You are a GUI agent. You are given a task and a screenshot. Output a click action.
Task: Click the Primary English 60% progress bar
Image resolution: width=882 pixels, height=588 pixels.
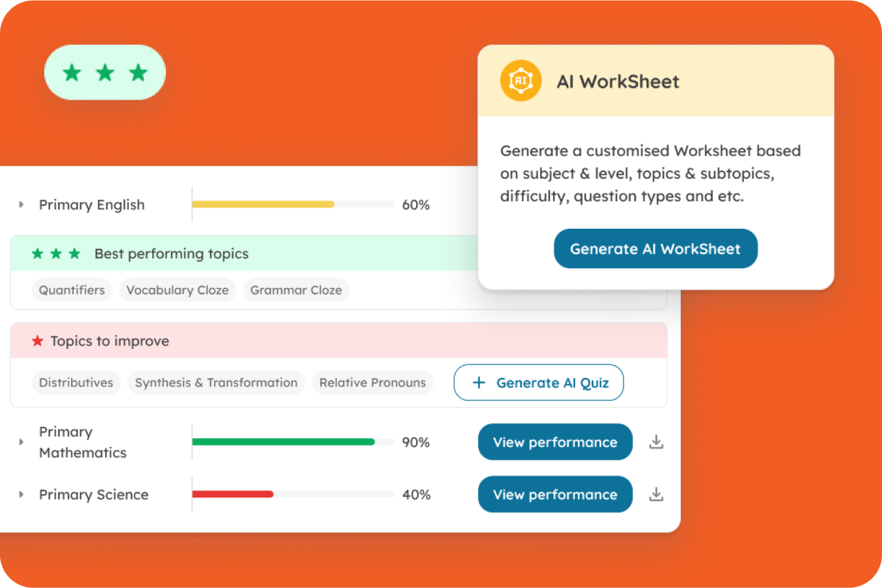(293, 205)
